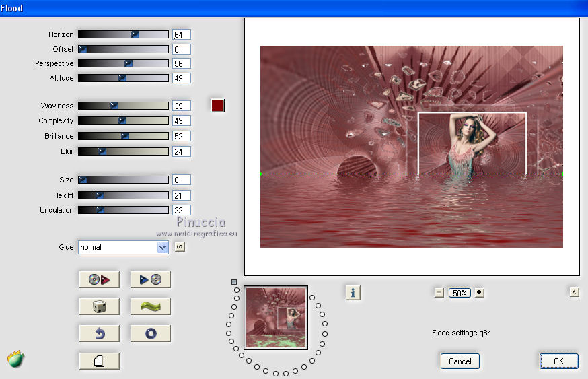Click the Blur slider track
Screen dimensions: 588x379
[x=123, y=151]
